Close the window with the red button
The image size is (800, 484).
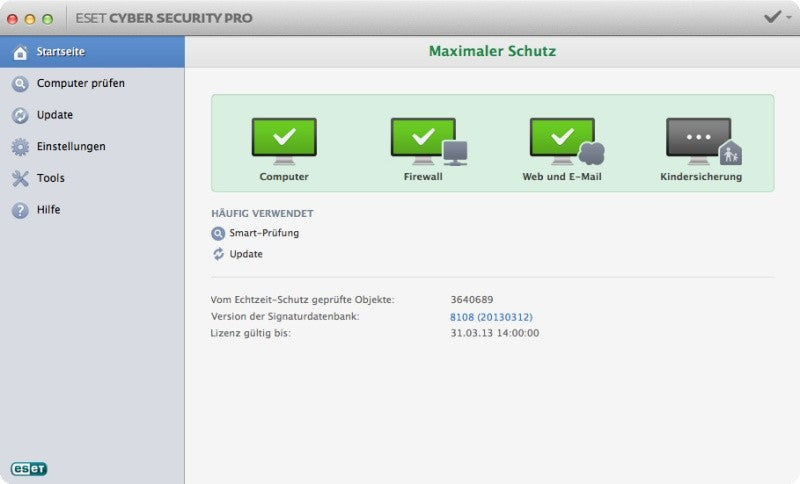click(13, 19)
